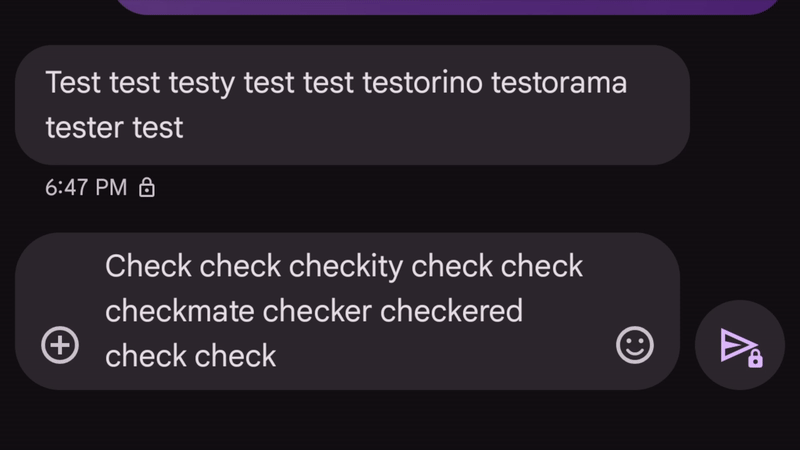
Task: Select the received "Test test testy" message bubble
Action: 352,104
